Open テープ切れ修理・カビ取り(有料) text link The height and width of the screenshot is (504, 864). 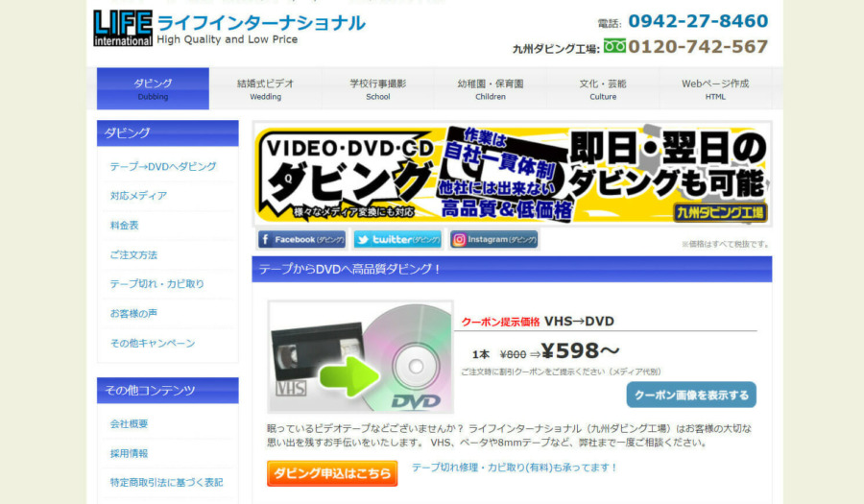coord(515,468)
